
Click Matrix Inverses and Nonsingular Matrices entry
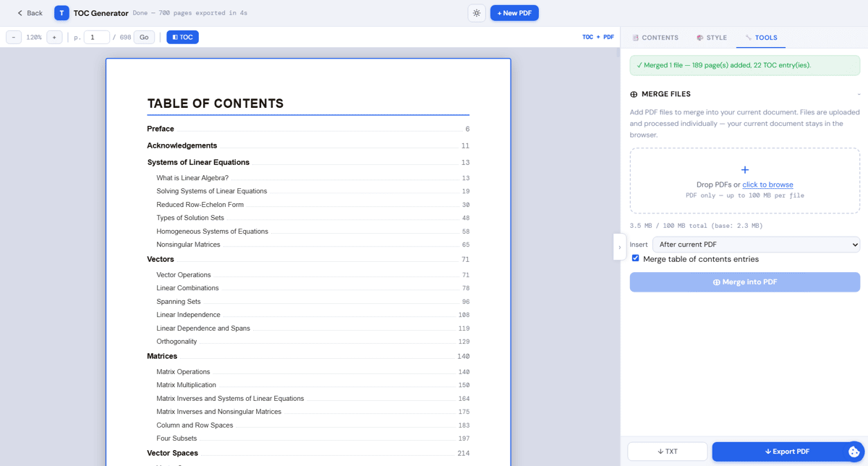tap(313, 412)
